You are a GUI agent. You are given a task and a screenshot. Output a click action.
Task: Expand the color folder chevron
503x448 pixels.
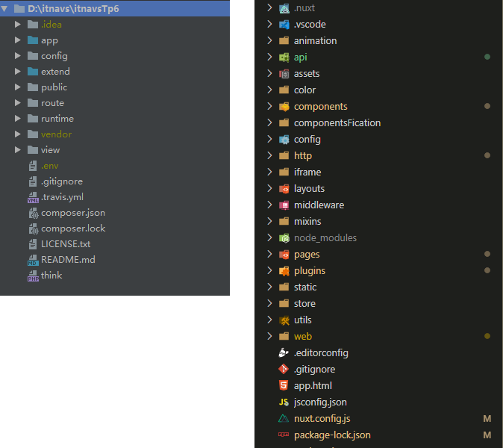pos(269,90)
